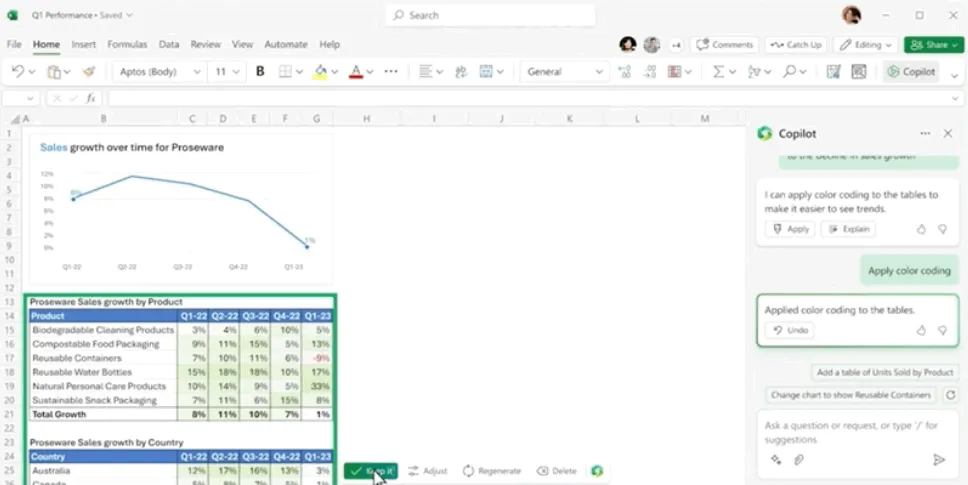Open the General number format dropdown
The height and width of the screenshot is (485, 968).
564,72
